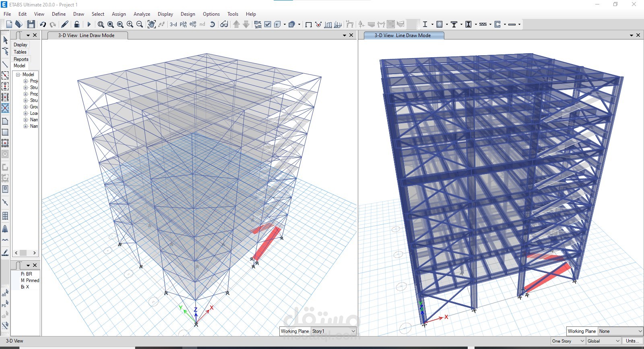
Task: Switch to the Tables tab in explorer
Action: click(x=20, y=52)
